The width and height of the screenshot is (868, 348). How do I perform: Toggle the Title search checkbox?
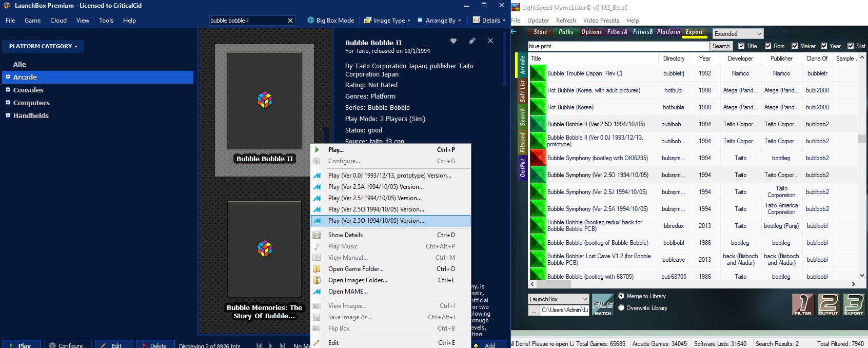point(741,46)
